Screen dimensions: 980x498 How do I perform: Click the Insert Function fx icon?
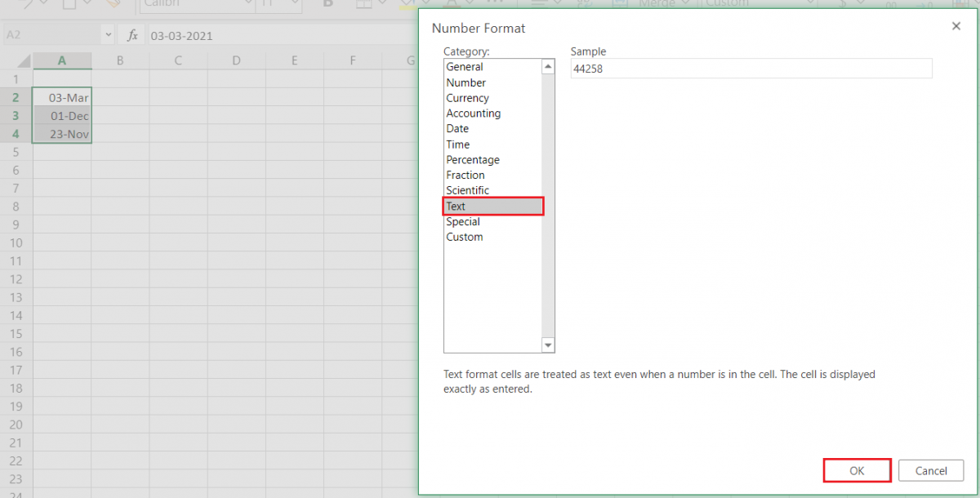(x=132, y=34)
